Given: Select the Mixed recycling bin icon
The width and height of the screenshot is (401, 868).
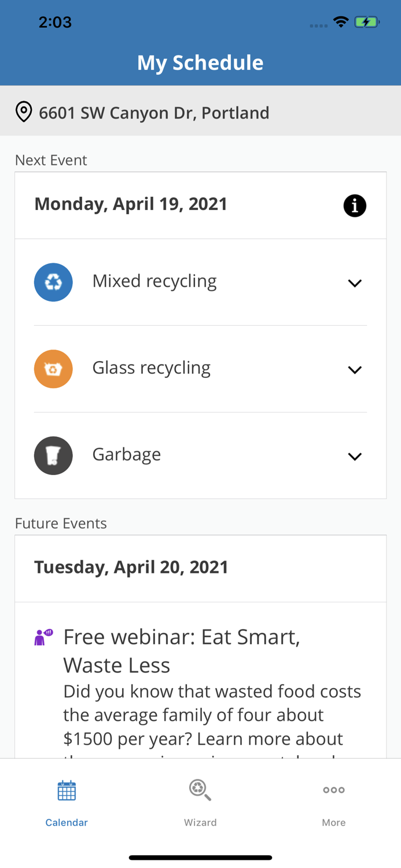Looking at the screenshot, I should pyautogui.click(x=53, y=282).
